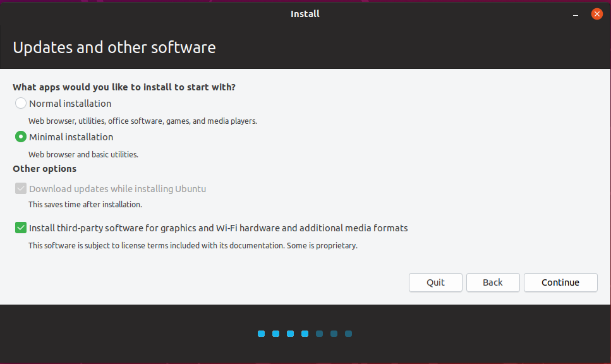Choose the Minimal installation option
Image resolution: width=611 pixels, height=364 pixels.
21,137
